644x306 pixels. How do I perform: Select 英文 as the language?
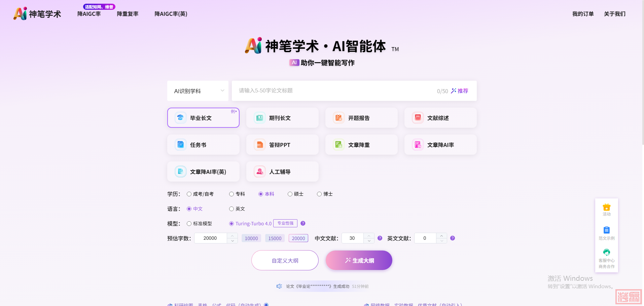(231, 209)
